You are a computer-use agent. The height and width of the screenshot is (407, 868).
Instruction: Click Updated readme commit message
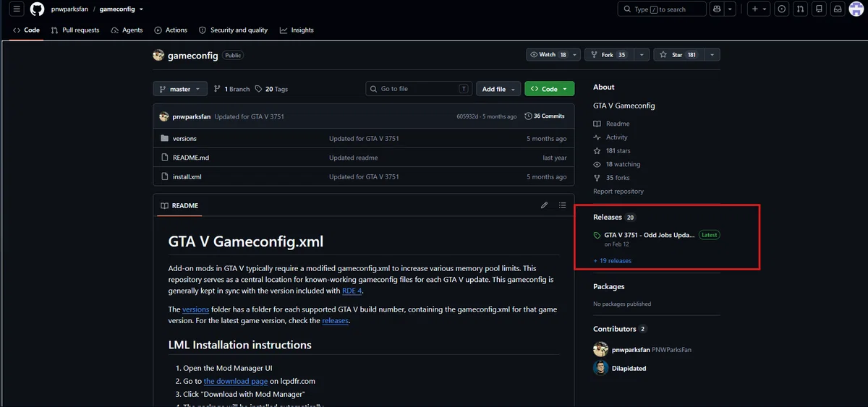coord(354,158)
